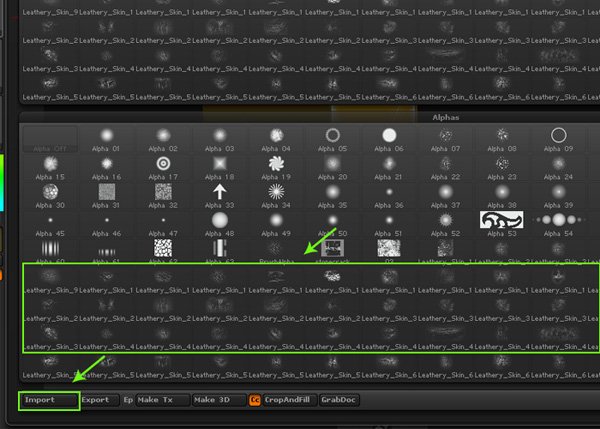
Task: Pick the Alpha 18 square
Action: point(219,168)
